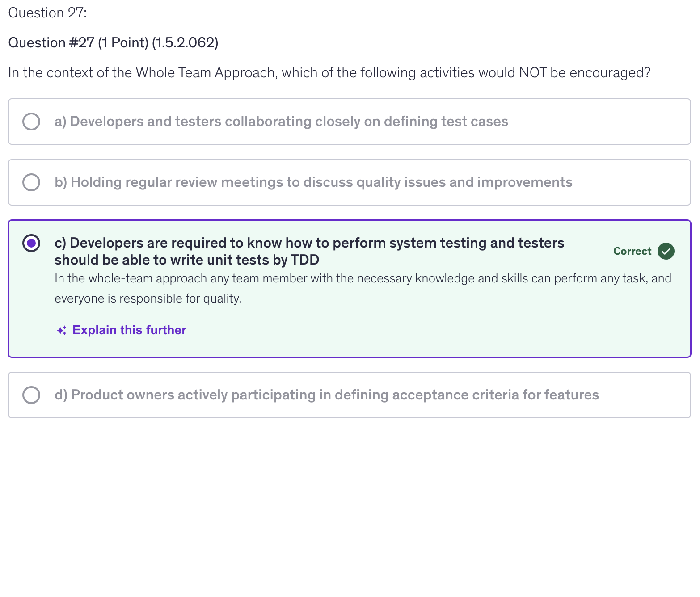
Task: Click answer text 'Developers are required to know'
Action: pyautogui.click(x=176, y=243)
